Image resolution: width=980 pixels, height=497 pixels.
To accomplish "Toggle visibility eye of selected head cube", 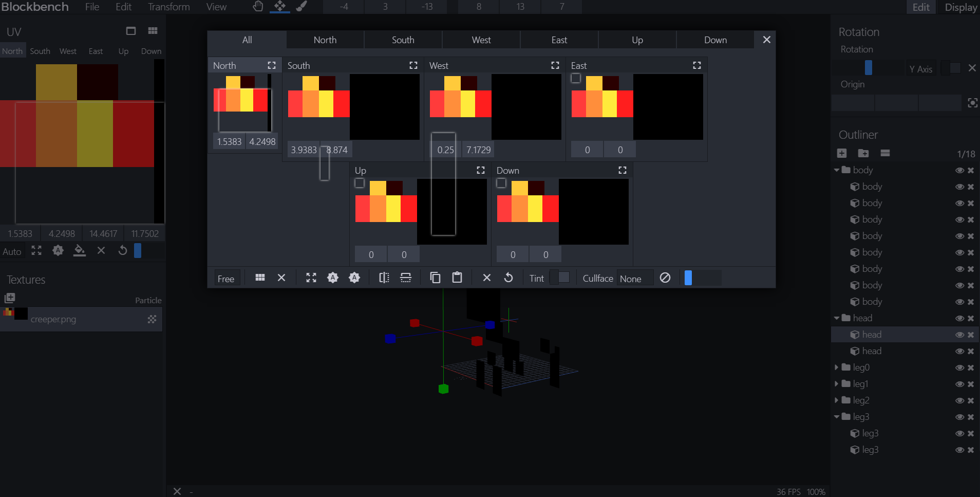I will 959,335.
